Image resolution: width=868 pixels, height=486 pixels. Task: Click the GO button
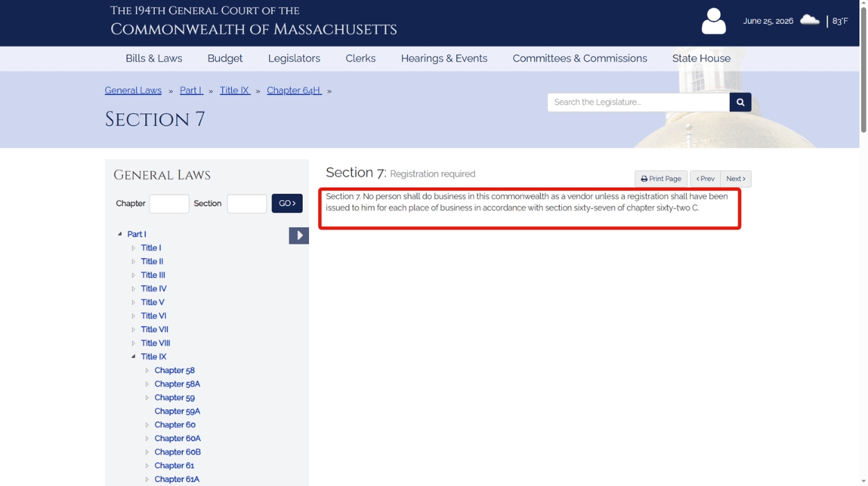(287, 203)
